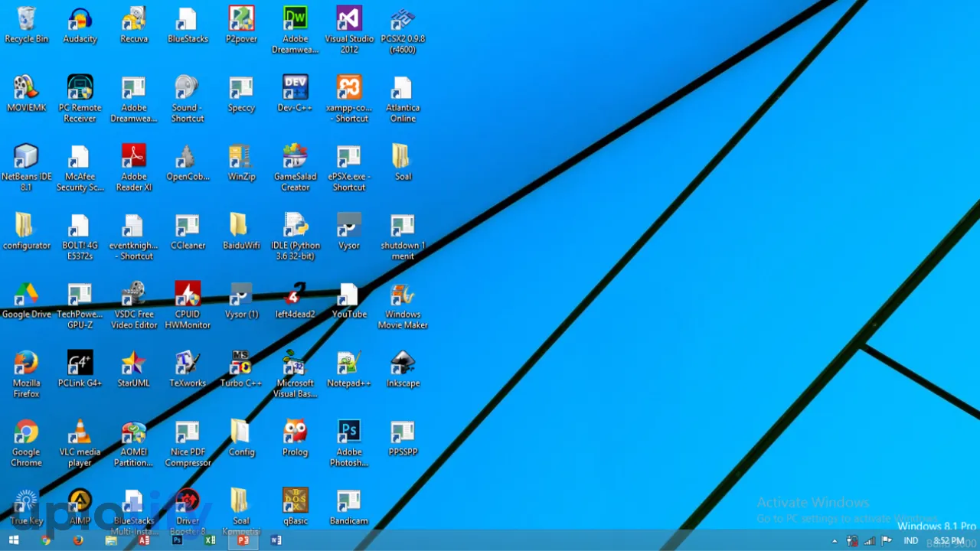
Task: Select the Visual Studio 2012 icon
Action: click(349, 31)
